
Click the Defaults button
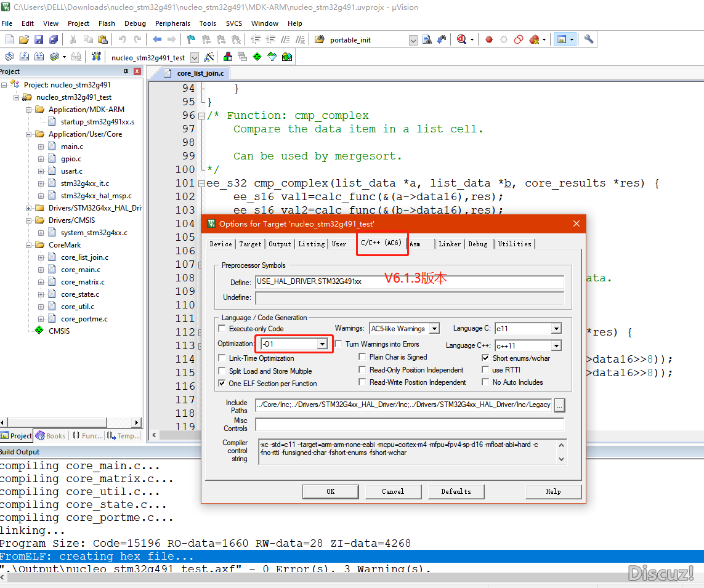tap(456, 491)
